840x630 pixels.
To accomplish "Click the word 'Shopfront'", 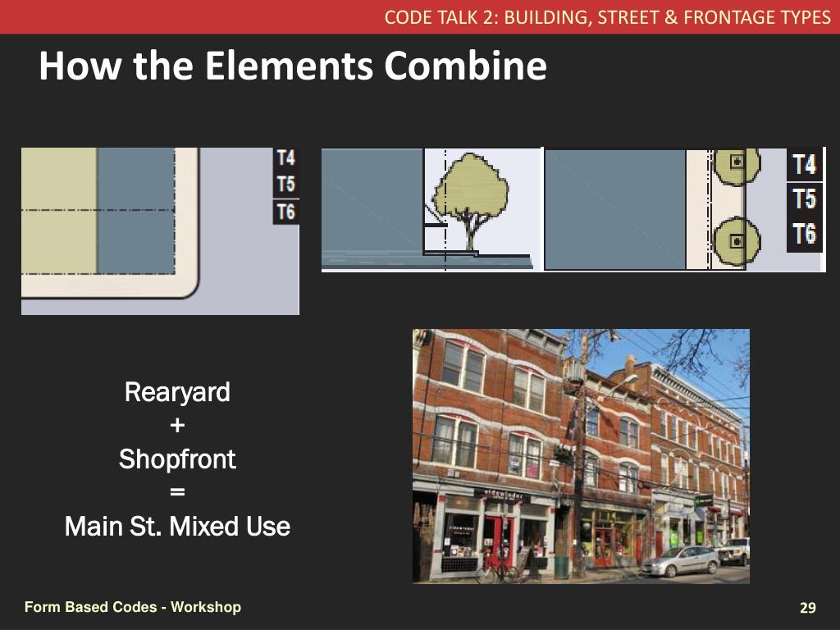I will click(177, 459).
